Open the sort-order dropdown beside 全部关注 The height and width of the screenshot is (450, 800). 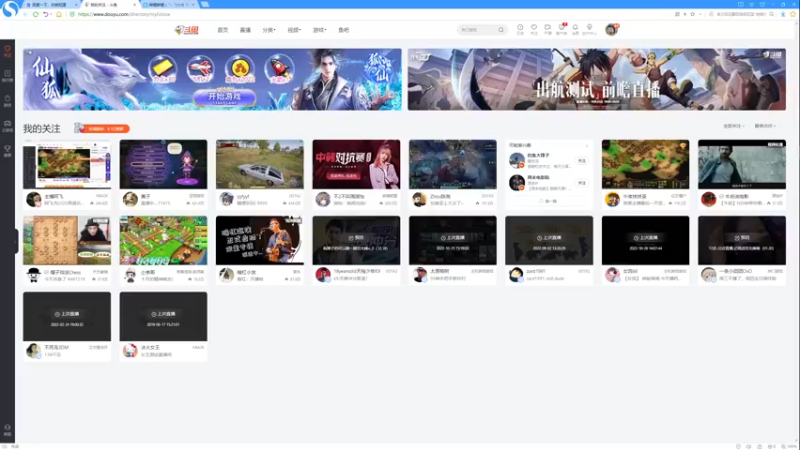(765, 126)
